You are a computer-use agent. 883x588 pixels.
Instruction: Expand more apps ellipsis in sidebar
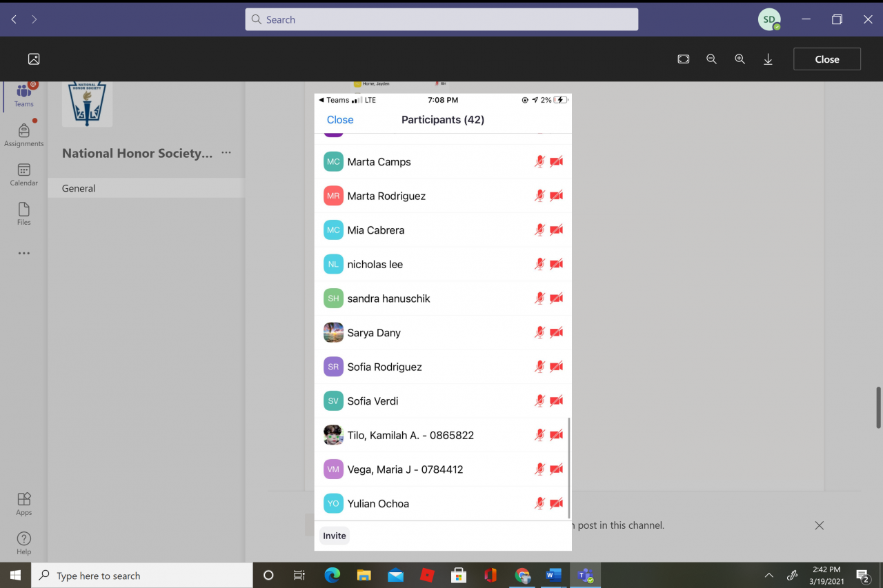[x=23, y=253]
